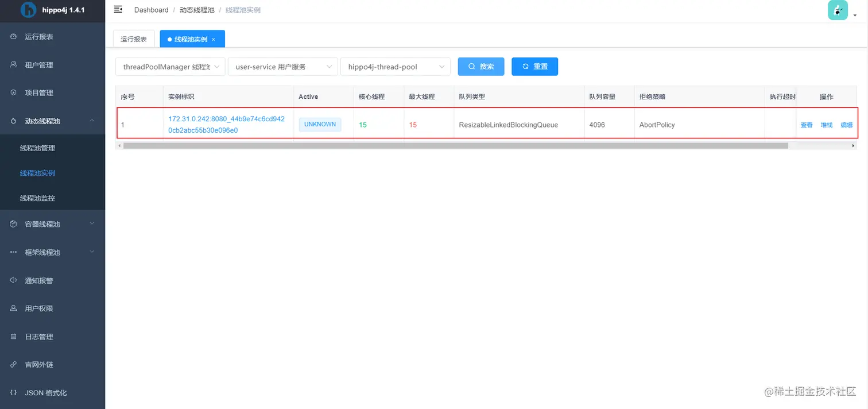
Task: Open the user-service 用户服务 project dropdown
Action: click(282, 67)
